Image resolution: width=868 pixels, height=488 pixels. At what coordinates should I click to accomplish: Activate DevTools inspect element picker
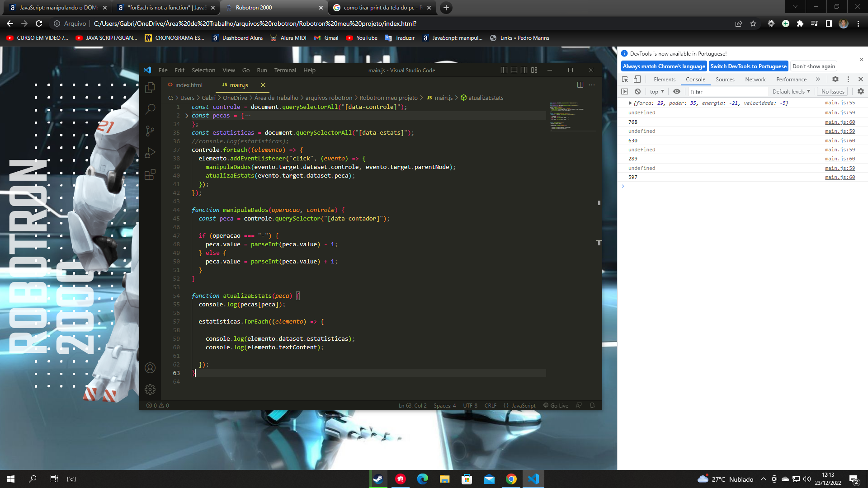(x=625, y=79)
